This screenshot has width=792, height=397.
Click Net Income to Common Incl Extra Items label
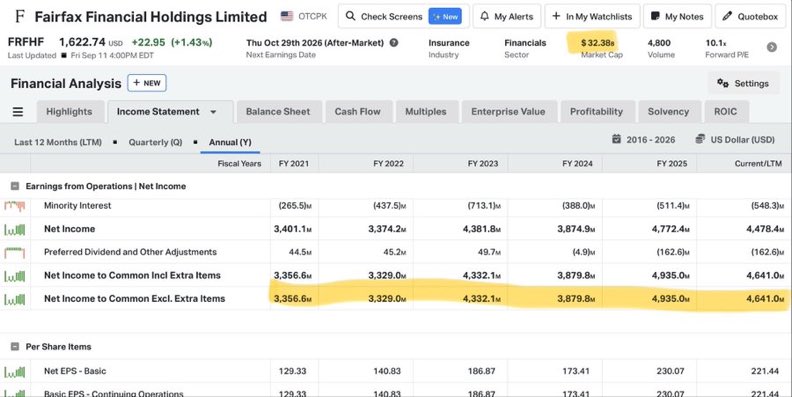pos(132,275)
